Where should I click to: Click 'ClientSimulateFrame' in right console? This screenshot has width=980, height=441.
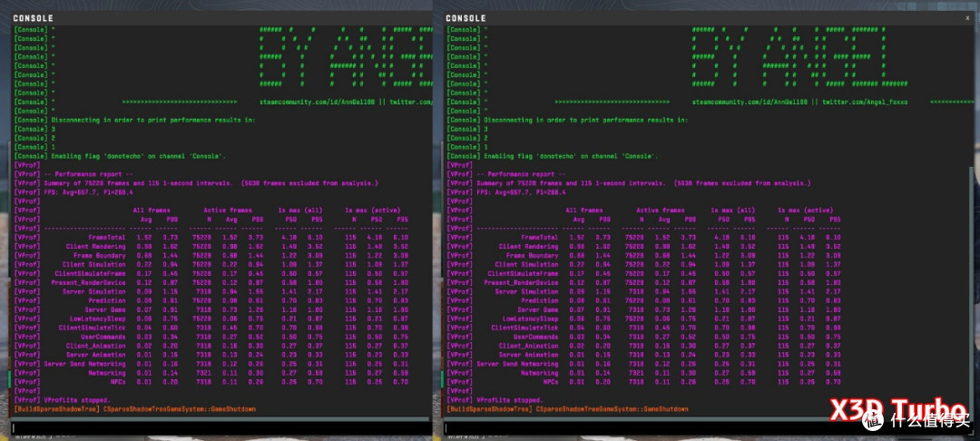pos(523,274)
